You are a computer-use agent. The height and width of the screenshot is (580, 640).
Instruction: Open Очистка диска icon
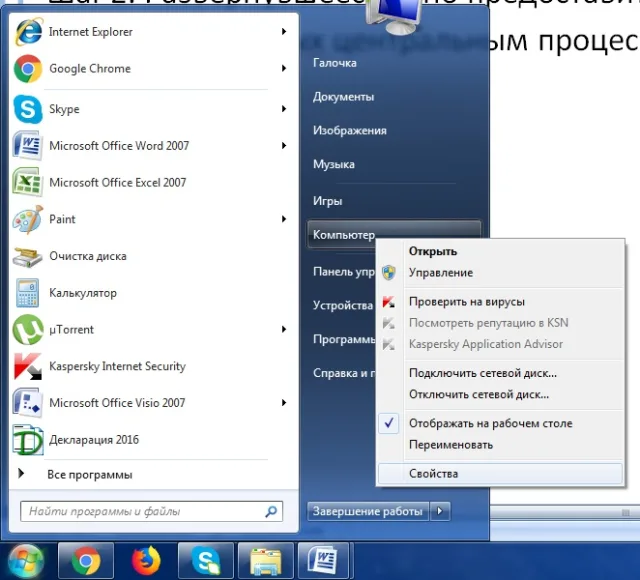point(28,256)
